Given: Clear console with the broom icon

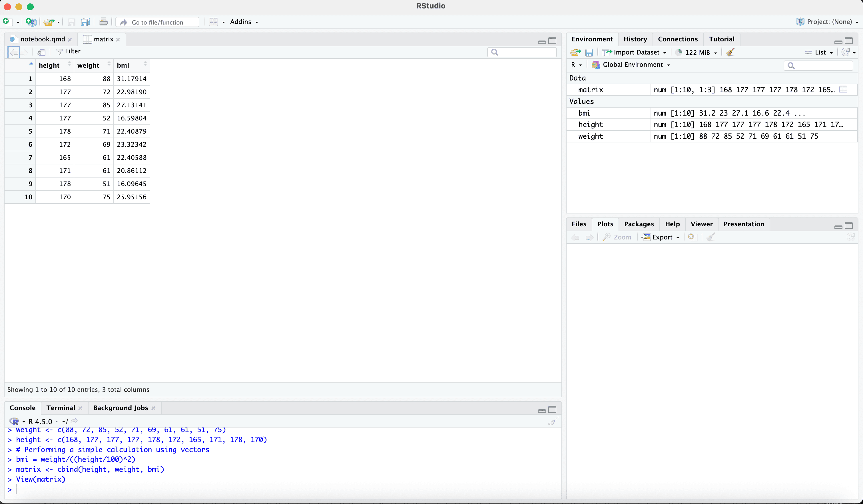Looking at the screenshot, I should pos(553,421).
